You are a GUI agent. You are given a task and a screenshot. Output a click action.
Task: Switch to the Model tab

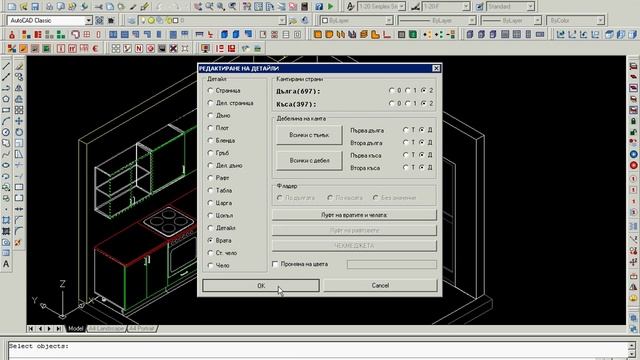click(x=76, y=329)
